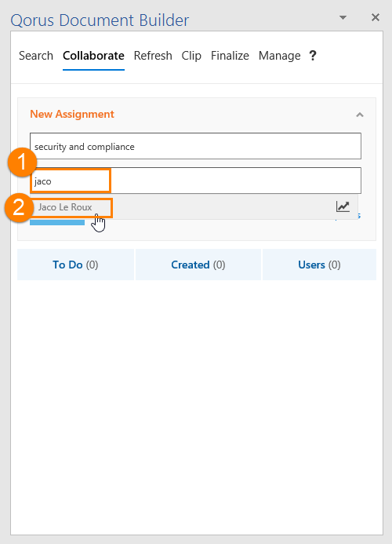View the workload chart icon for Jaco

(x=343, y=206)
